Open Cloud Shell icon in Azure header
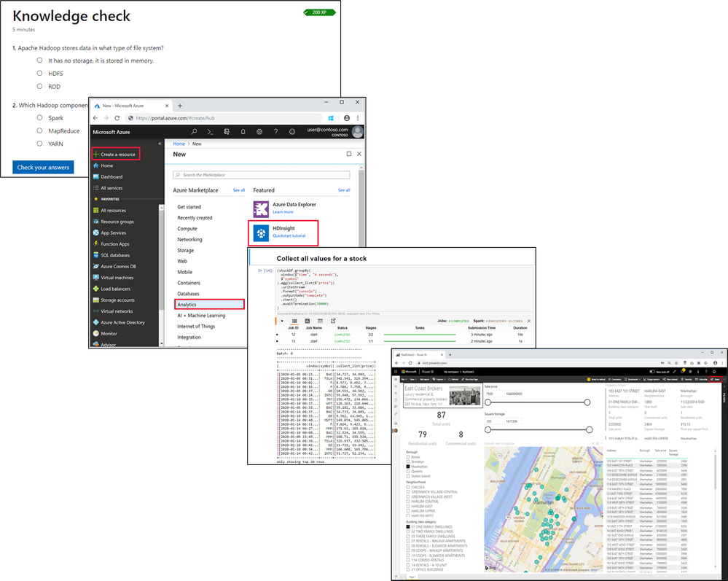 pos(210,132)
